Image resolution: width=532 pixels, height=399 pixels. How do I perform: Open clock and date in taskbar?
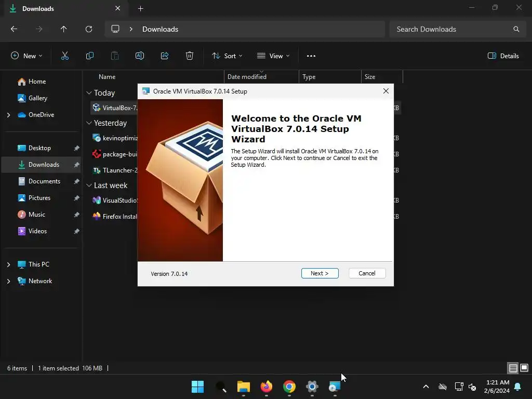(x=497, y=387)
